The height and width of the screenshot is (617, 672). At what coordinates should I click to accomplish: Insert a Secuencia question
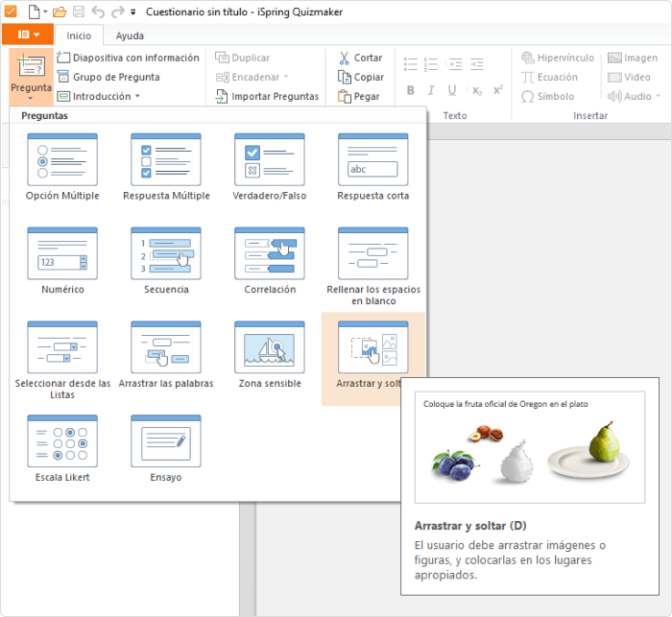166,260
